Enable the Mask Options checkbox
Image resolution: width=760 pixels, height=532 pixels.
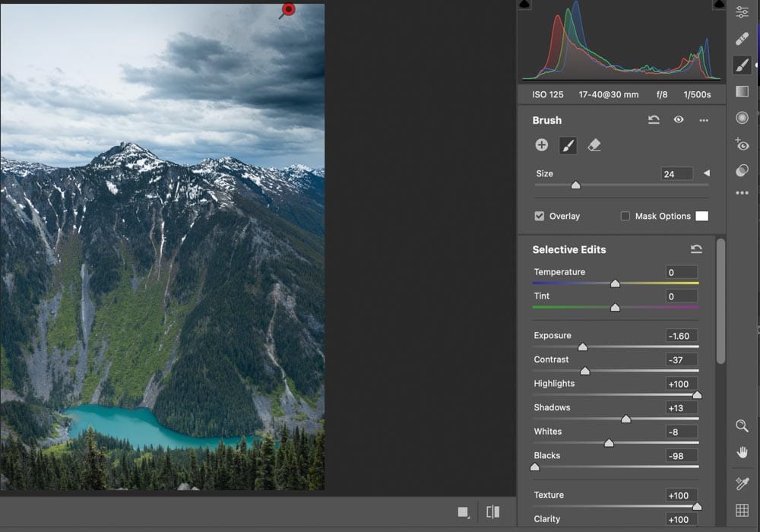pyautogui.click(x=625, y=217)
